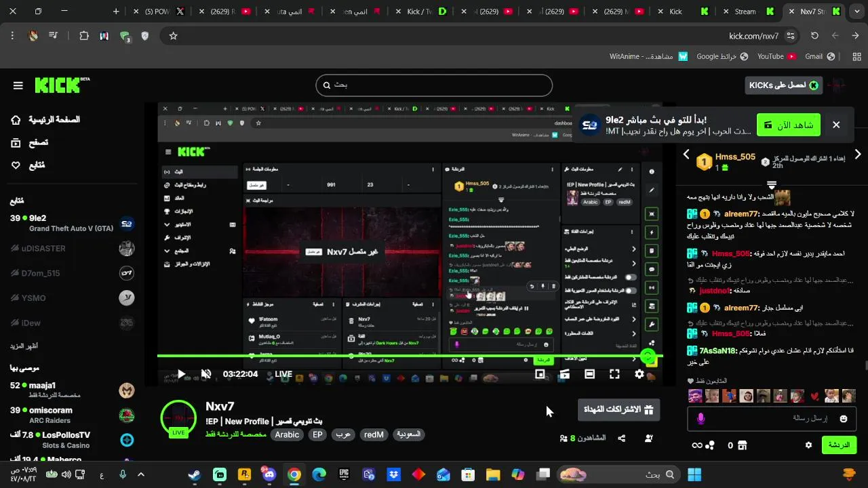The image size is (868, 488).
Task: Click the follow person icon under stream
Action: tap(648, 439)
